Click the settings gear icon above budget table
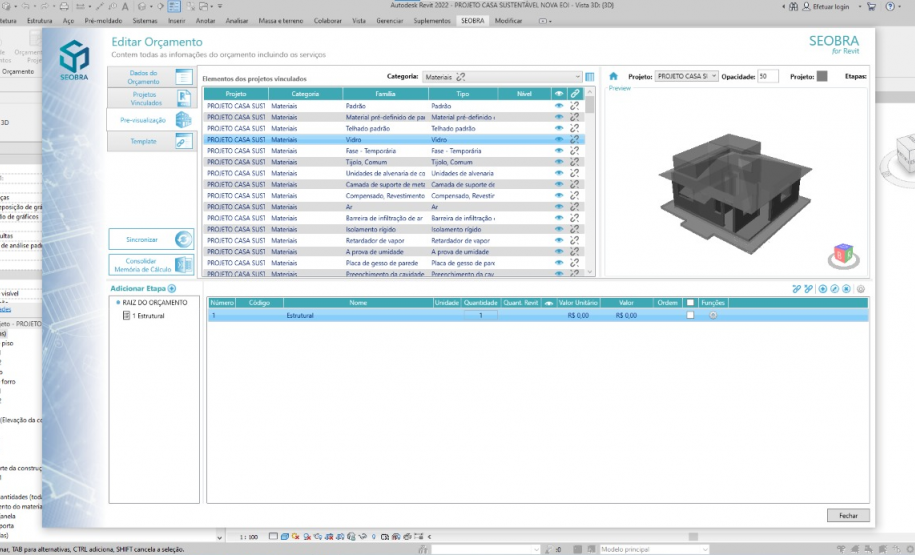Image resolution: width=915 pixels, height=555 pixels. [861, 289]
